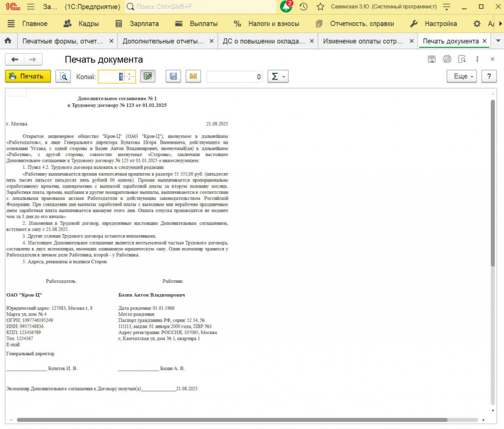Close the ДС о повышении оклада… tab

point(312,41)
